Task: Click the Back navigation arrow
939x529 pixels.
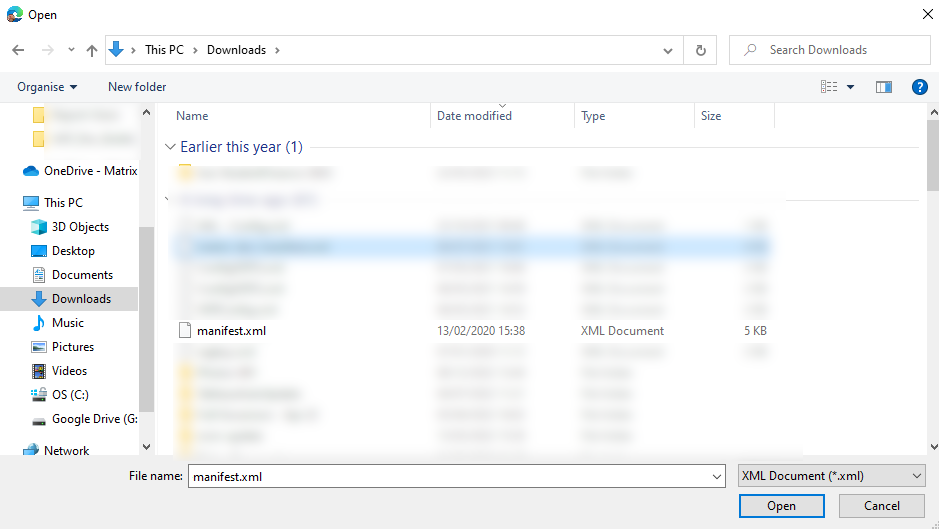Action: coord(18,50)
